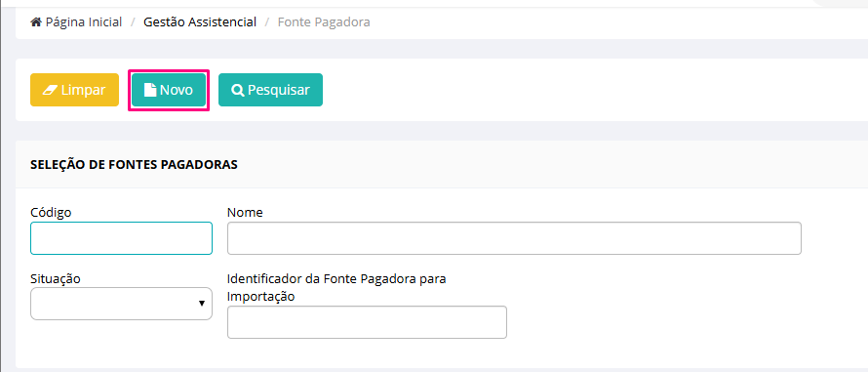Viewport: 868px width, 372px height.
Task: Click the Situação field label
Action: 56,279
